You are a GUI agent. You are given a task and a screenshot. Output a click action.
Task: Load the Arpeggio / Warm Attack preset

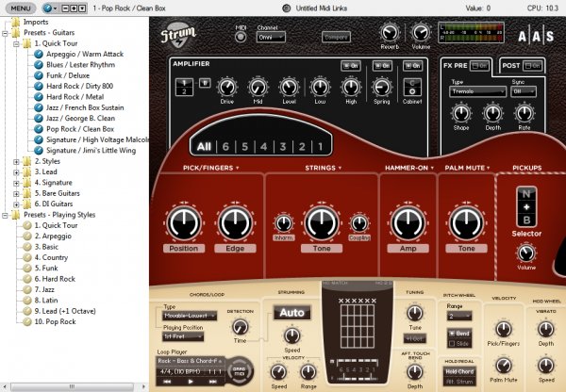pos(85,54)
